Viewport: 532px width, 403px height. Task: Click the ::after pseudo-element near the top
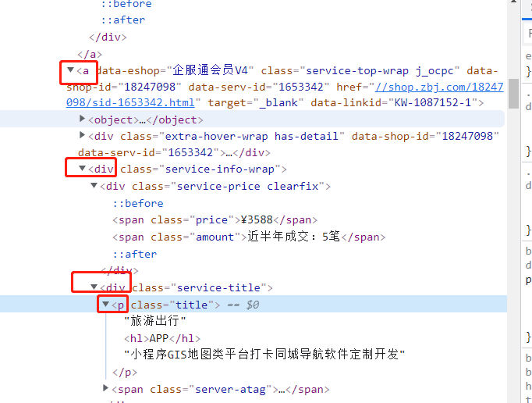pyautogui.click(x=122, y=20)
